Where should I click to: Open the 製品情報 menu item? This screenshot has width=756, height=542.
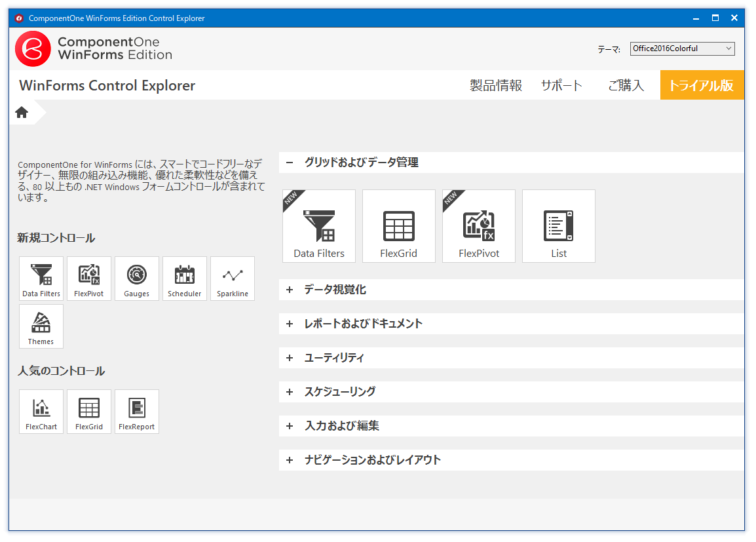coord(496,85)
